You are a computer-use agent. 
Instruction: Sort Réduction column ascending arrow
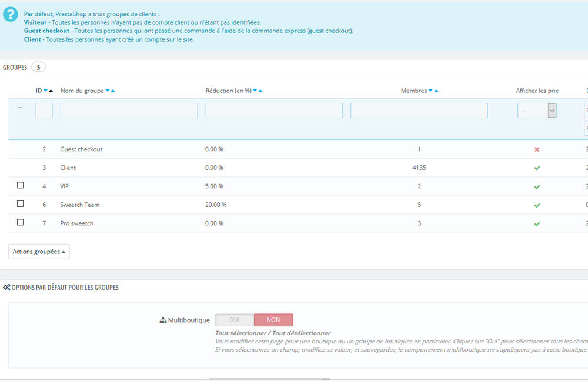(260, 91)
